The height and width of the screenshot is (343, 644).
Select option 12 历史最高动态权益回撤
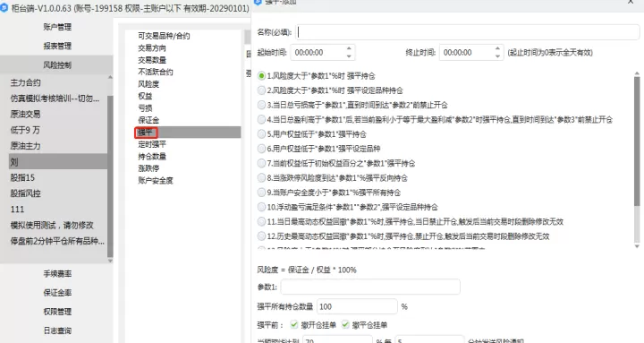(261, 236)
